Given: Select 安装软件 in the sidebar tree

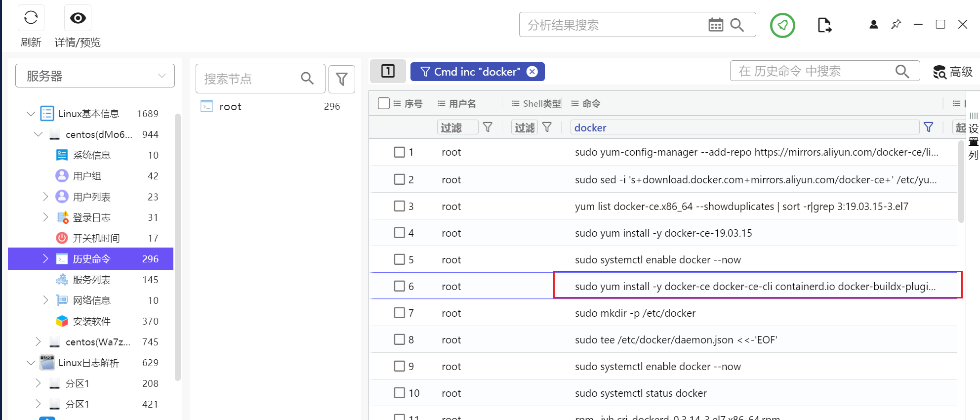Looking at the screenshot, I should click(x=92, y=321).
